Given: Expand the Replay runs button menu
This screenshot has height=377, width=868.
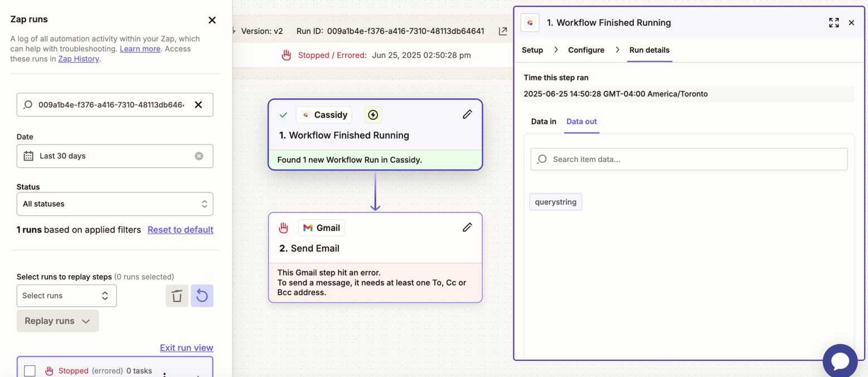Looking at the screenshot, I should click(57, 321).
